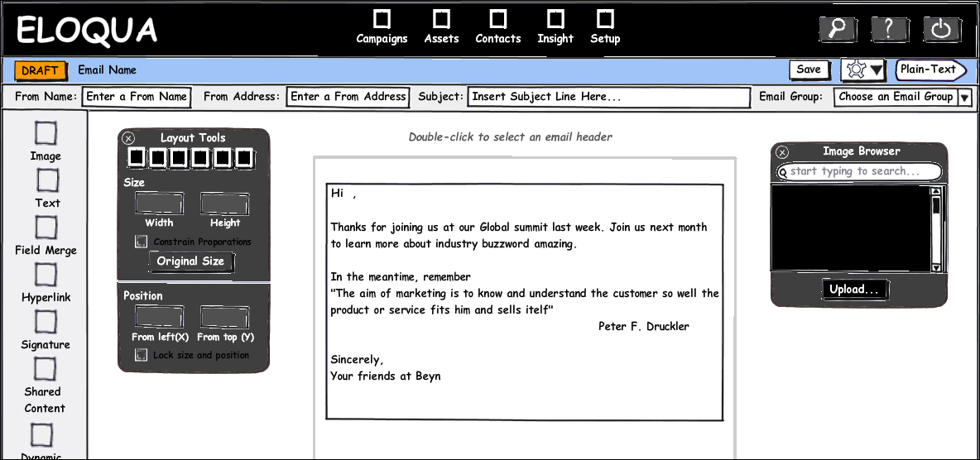Click the From Address field
The width and height of the screenshot is (980, 460).
point(348,97)
